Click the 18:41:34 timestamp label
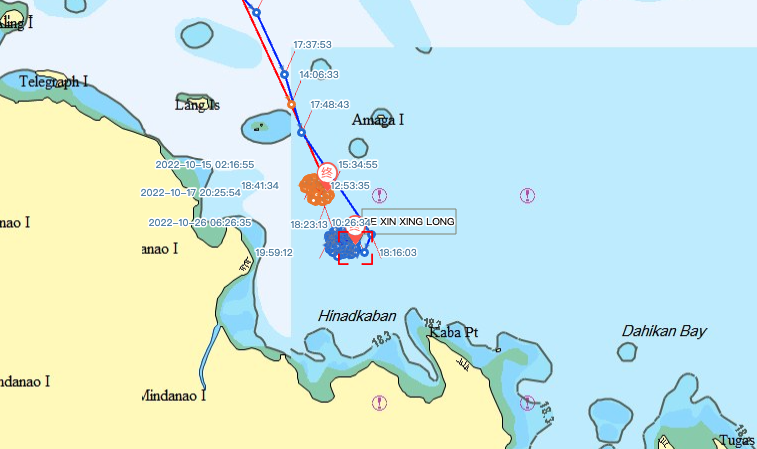This screenshot has height=449, width=757. 260,185
